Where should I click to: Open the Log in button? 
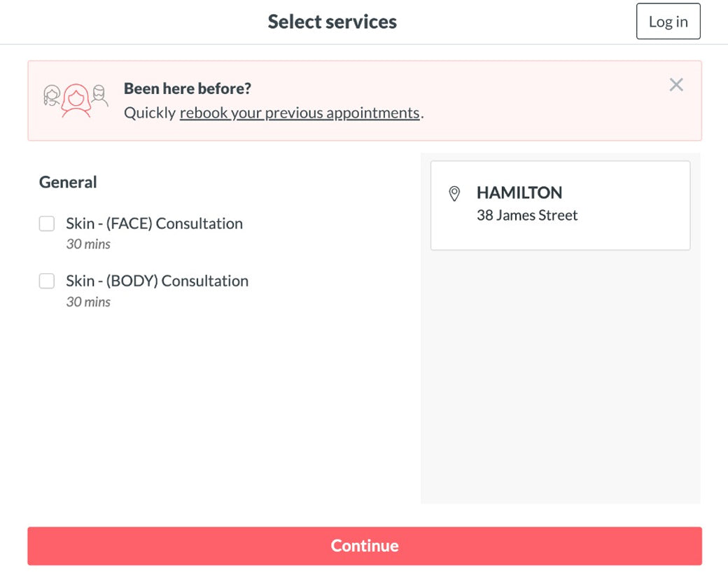coord(668,22)
